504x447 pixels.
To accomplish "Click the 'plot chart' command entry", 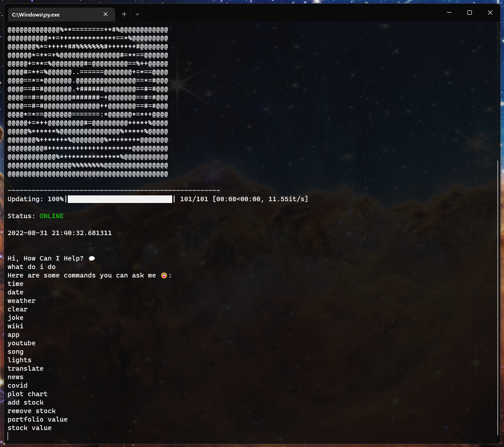I will pos(27,394).
